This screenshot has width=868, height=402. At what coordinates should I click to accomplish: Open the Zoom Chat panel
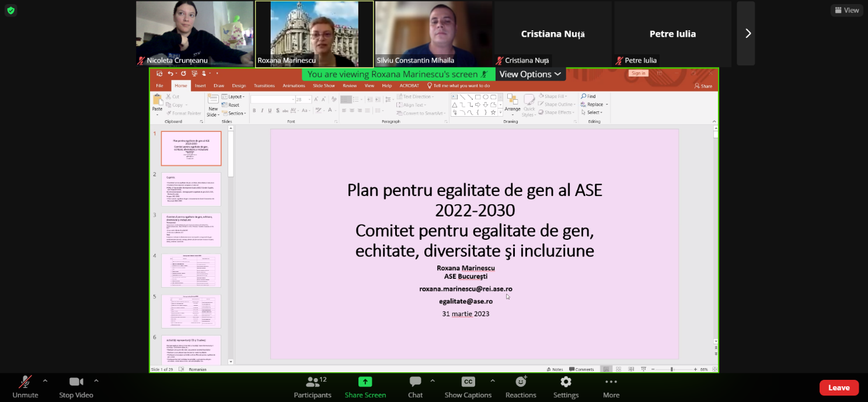coord(415,387)
